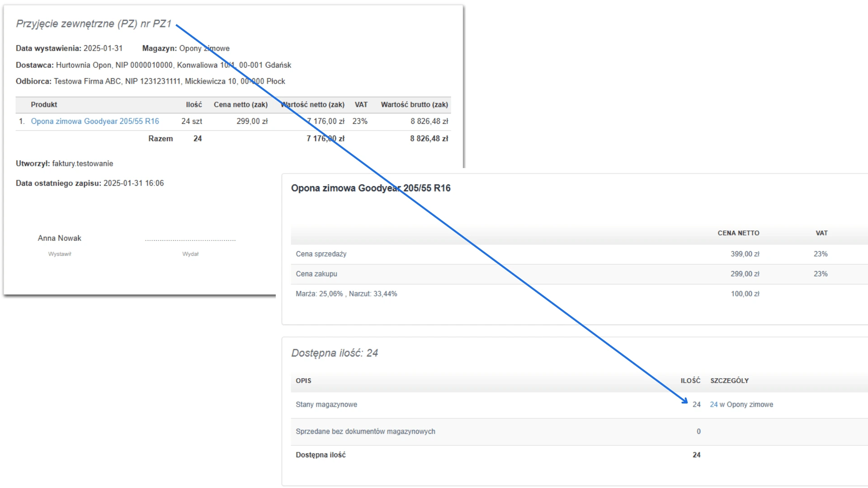Click the SZCZEGÓŁY column header

(x=729, y=380)
